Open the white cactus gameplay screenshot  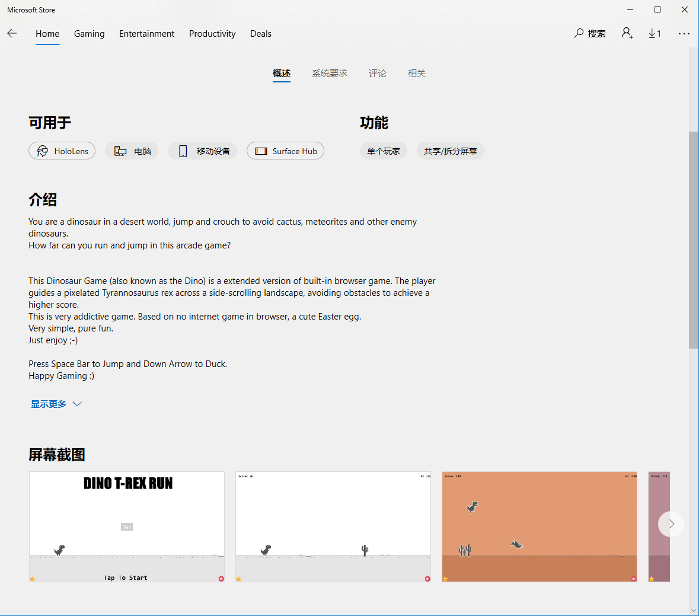click(x=333, y=526)
